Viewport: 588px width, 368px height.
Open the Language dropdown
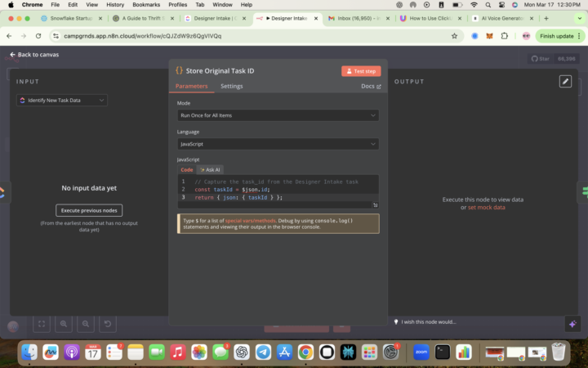278,144
